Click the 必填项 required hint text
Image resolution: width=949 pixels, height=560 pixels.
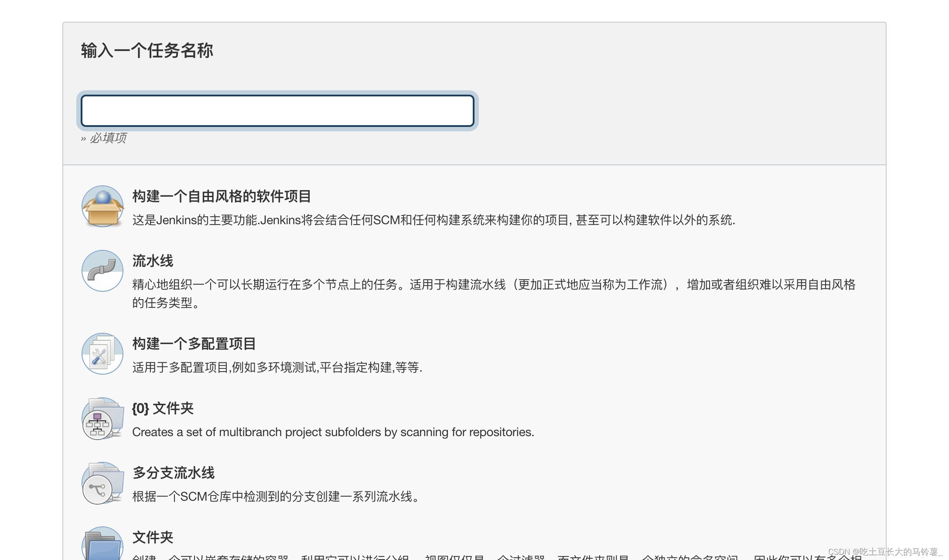click(x=108, y=138)
